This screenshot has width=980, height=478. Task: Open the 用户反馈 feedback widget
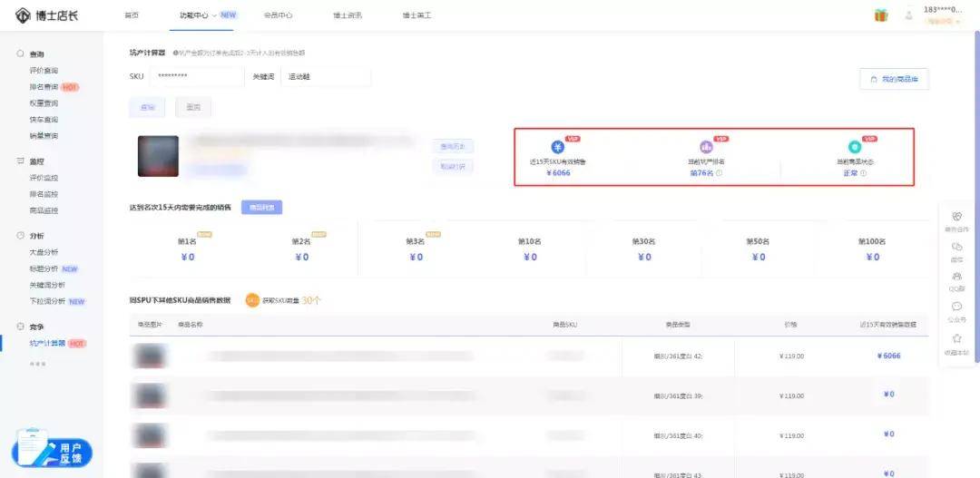pos(52,448)
